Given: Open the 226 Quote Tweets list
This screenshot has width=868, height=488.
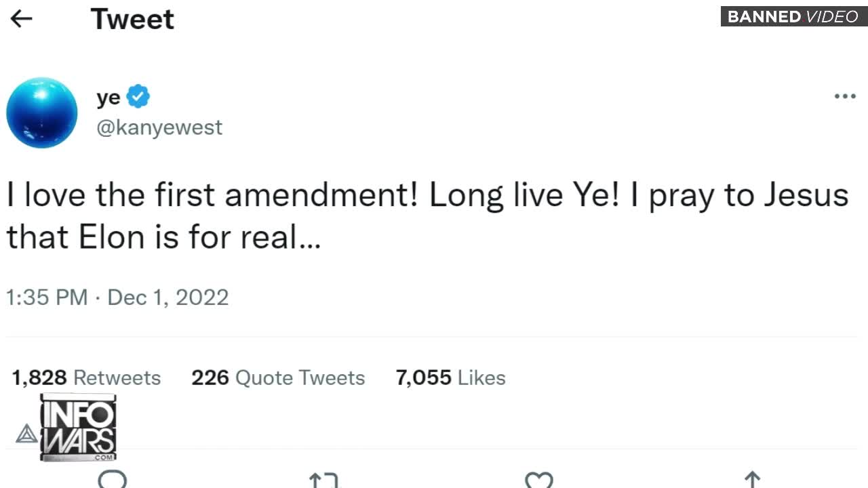Looking at the screenshot, I should tap(278, 378).
